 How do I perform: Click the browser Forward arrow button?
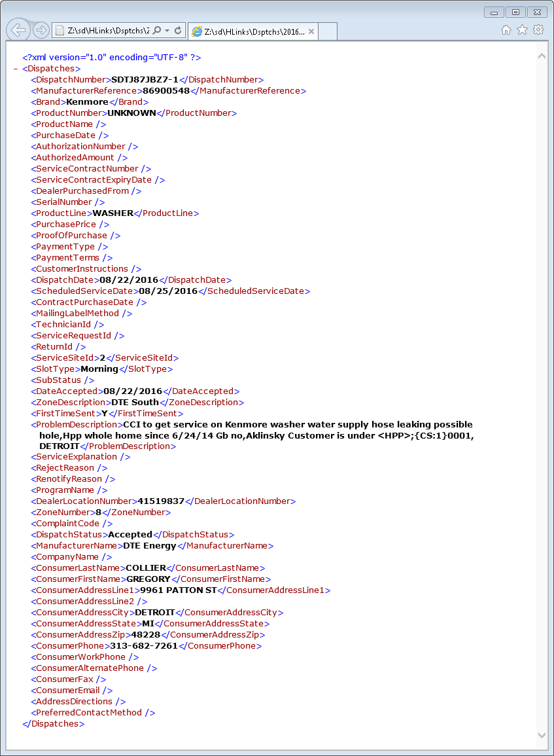coord(41,30)
